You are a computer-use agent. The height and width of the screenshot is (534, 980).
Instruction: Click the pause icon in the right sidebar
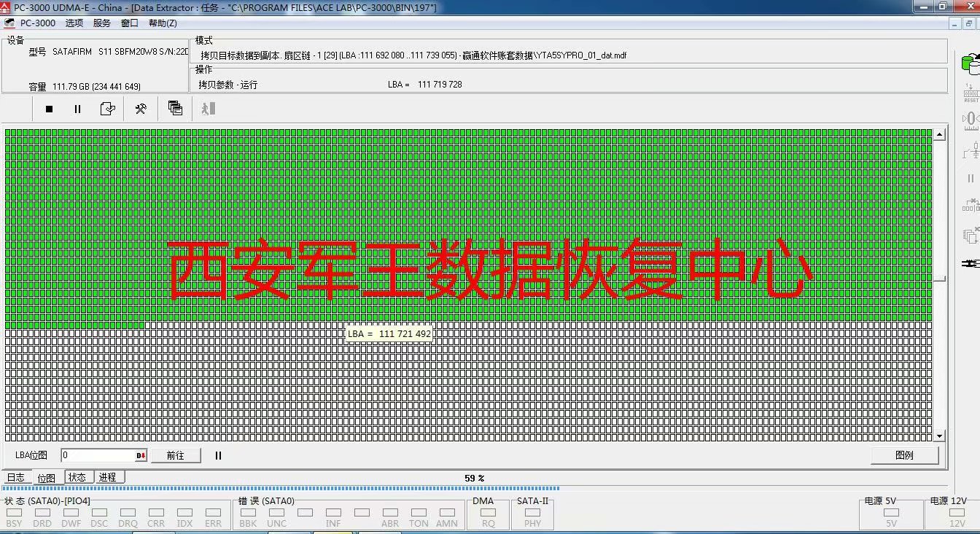[971, 178]
